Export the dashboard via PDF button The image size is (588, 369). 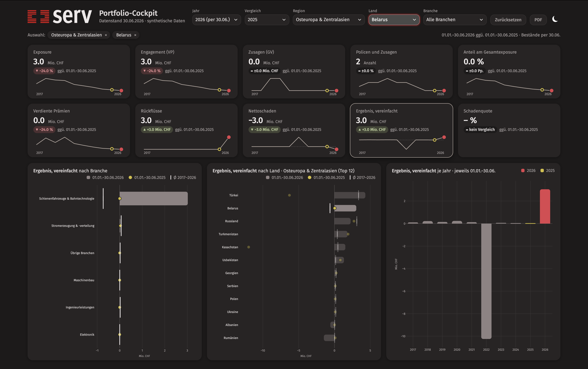coord(538,20)
